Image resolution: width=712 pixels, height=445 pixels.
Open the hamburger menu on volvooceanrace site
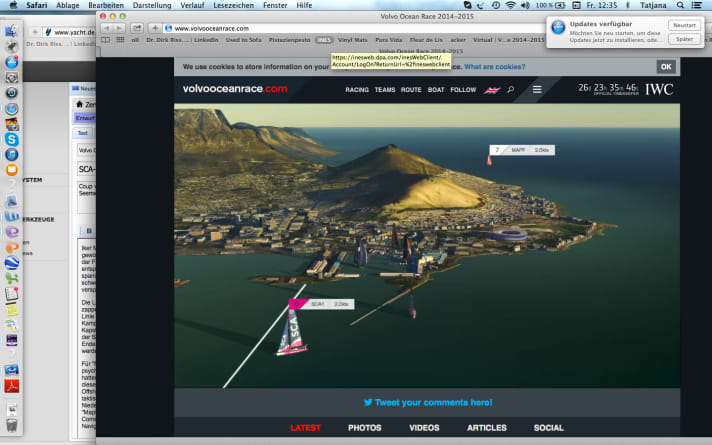tap(537, 89)
